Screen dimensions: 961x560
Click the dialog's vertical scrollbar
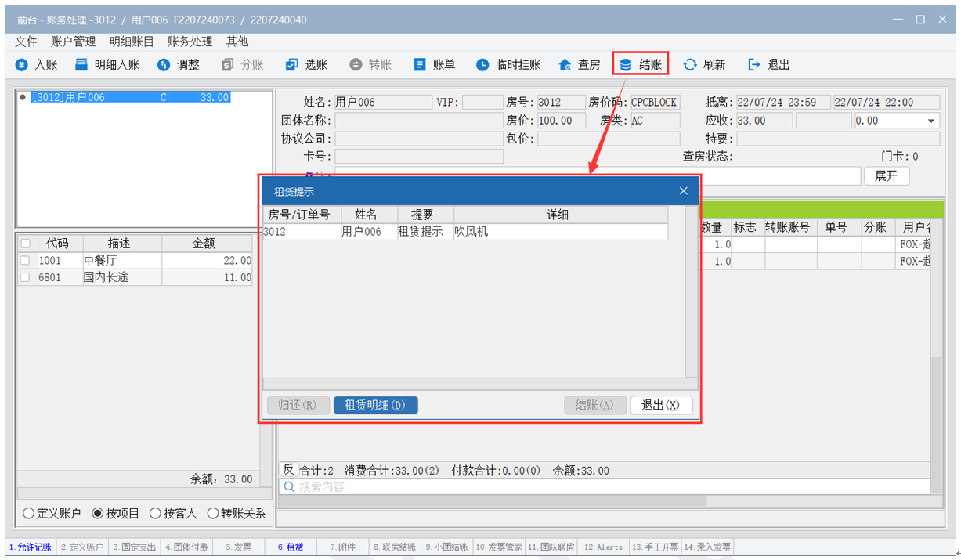[x=692, y=292]
